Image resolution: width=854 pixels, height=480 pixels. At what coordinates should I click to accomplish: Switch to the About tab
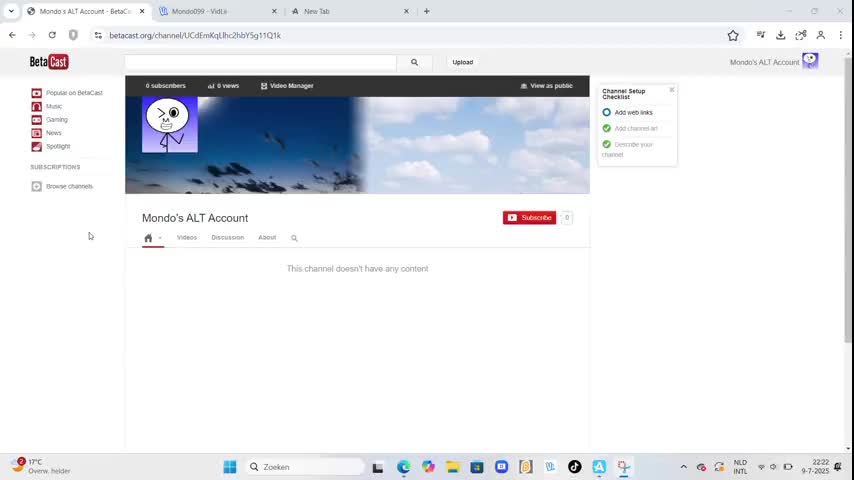[x=267, y=238]
